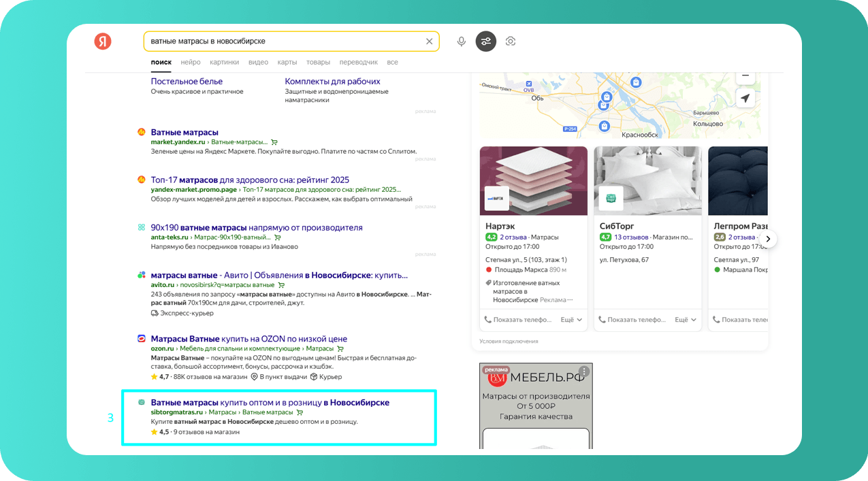
Task: Click Экспресс-курьер delivery label
Action: [x=182, y=313]
